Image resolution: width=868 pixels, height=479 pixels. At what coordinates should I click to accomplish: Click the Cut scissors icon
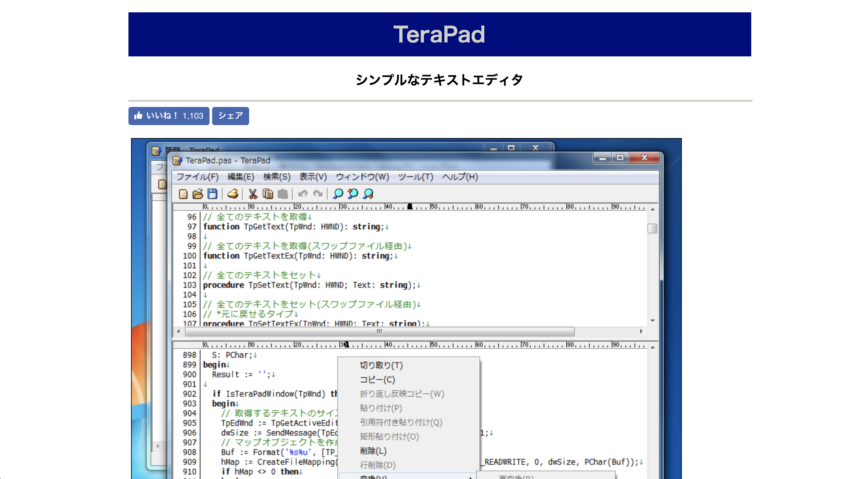pyautogui.click(x=253, y=194)
